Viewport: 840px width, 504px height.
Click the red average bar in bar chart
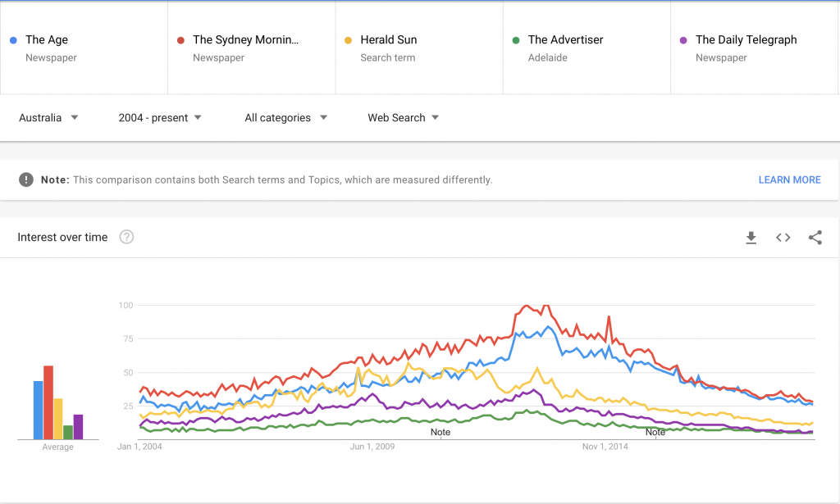pos(48,402)
